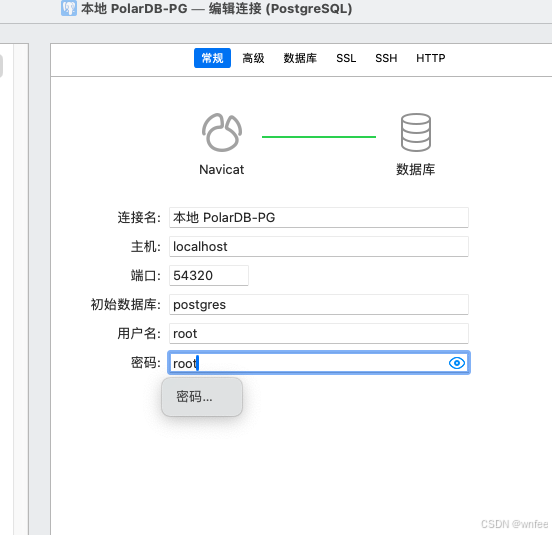Choose the 密码... suggestion popup
Screen dimensions: 552x535
point(202,397)
